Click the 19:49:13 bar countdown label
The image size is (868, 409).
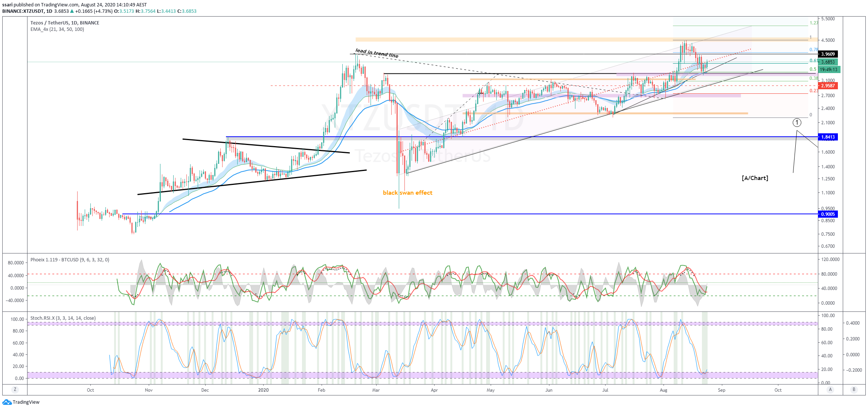point(829,70)
